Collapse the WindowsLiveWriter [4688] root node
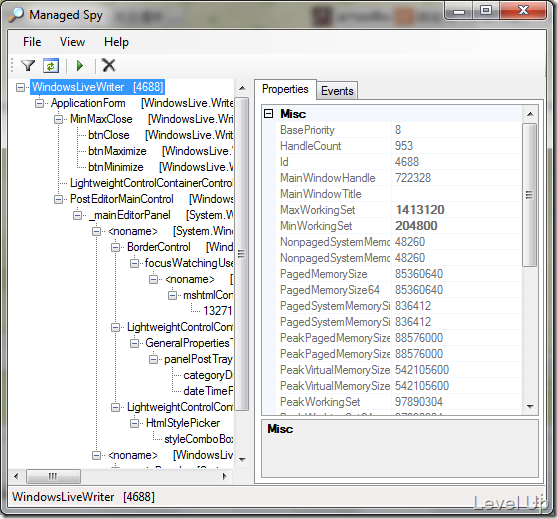The image size is (558, 519). tap(21, 87)
